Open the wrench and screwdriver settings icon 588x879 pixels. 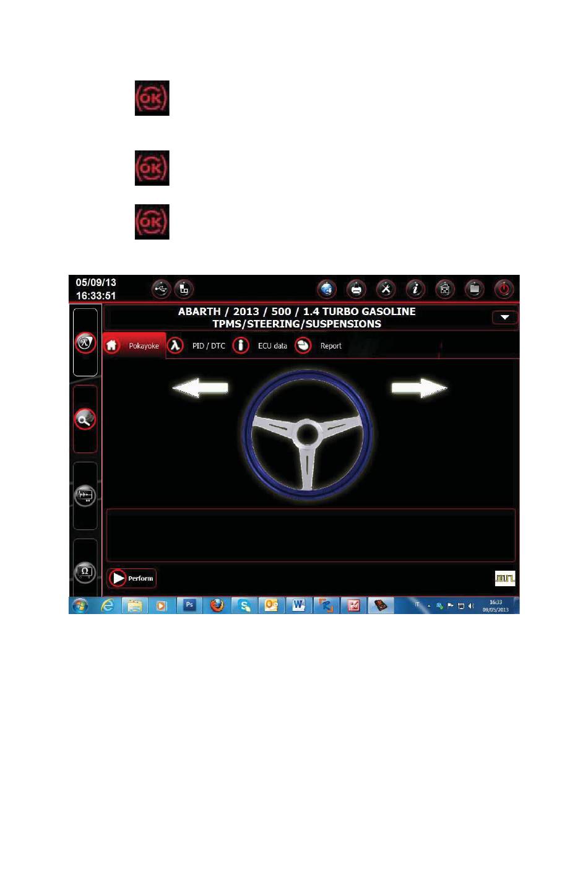click(386, 289)
